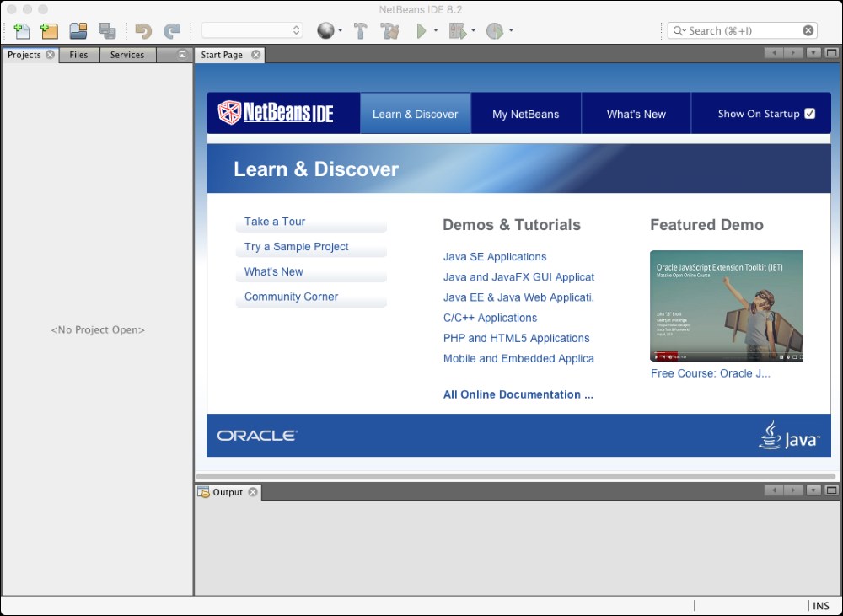Click the Take a Tour link
Image resolution: width=843 pixels, height=616 pixels.
(x=275, y=222)
